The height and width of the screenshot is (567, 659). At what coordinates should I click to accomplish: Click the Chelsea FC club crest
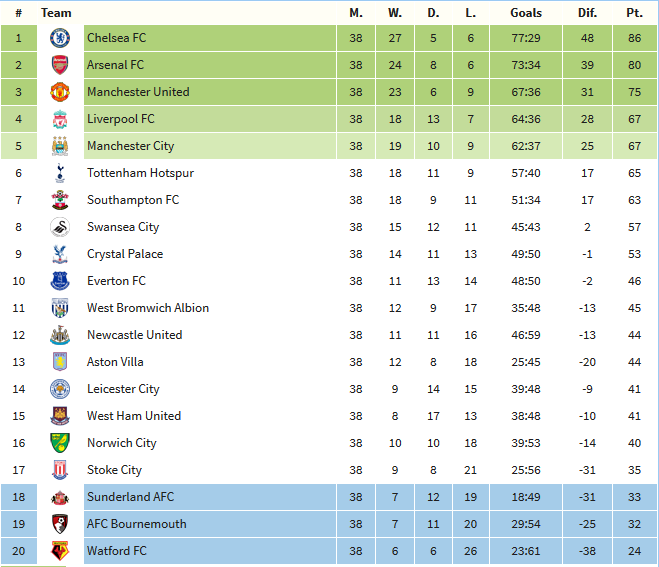pyautogui.click(x=60, y=38)
